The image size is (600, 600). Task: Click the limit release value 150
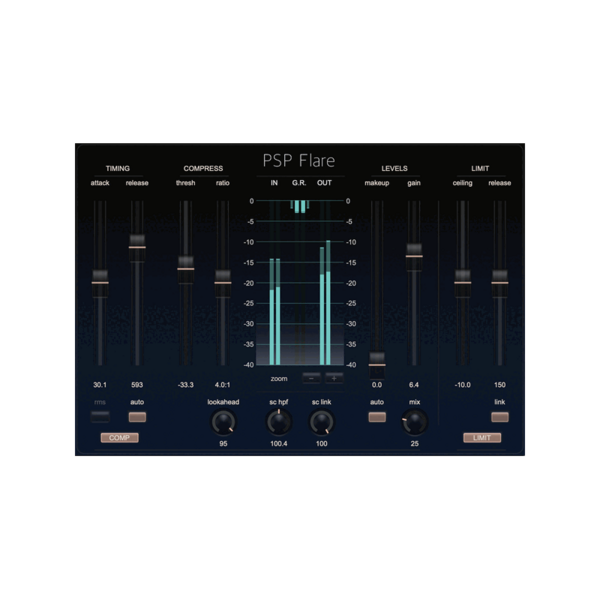[x=500, y=385]
